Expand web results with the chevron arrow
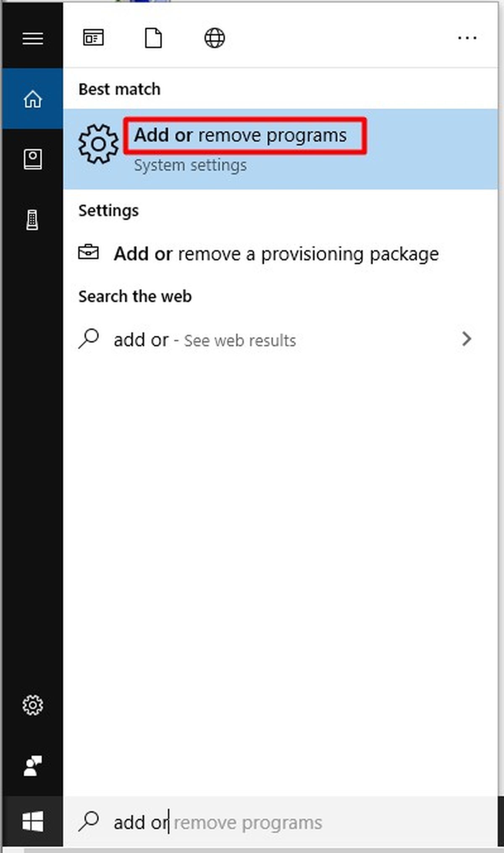504x853 pixels. pos(466,339)
